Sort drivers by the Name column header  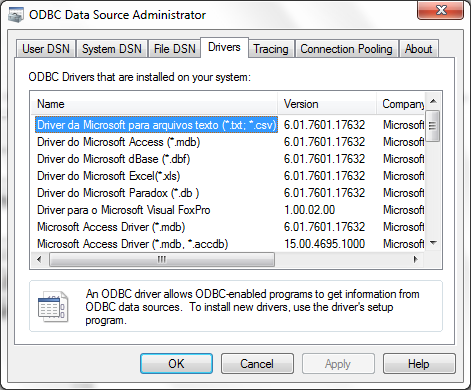click(154, 104)
